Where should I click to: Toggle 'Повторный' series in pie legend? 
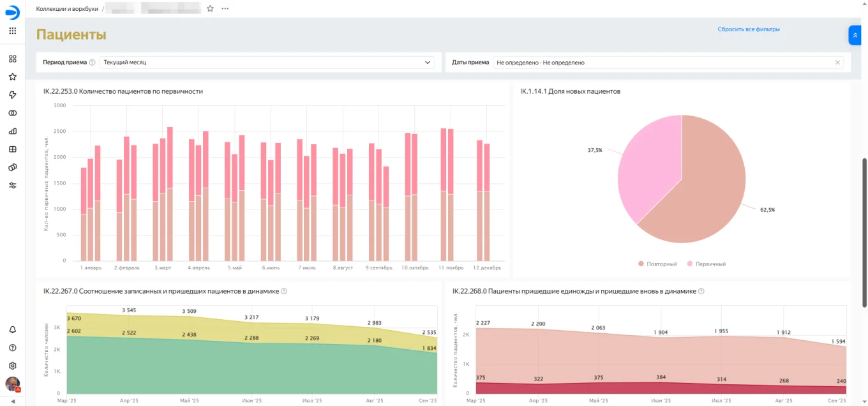[x=657, y=264]
